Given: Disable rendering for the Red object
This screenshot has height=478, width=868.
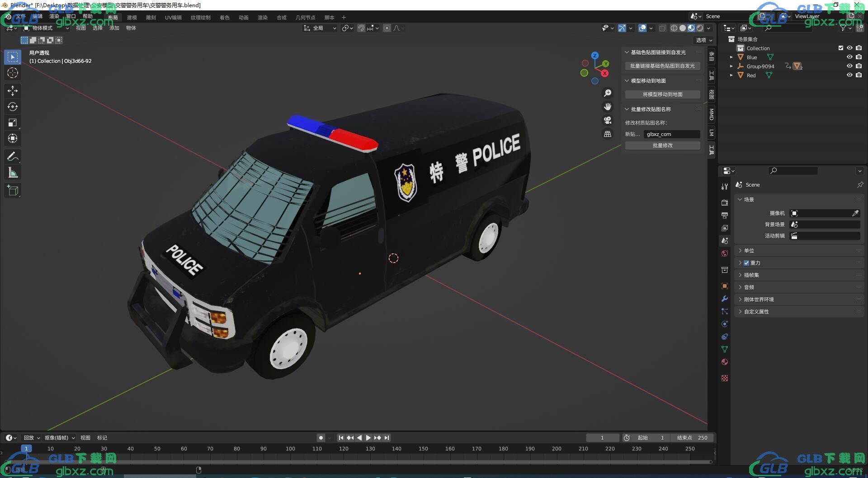Looking at the screenshot, I should click(x=859, y=75).
